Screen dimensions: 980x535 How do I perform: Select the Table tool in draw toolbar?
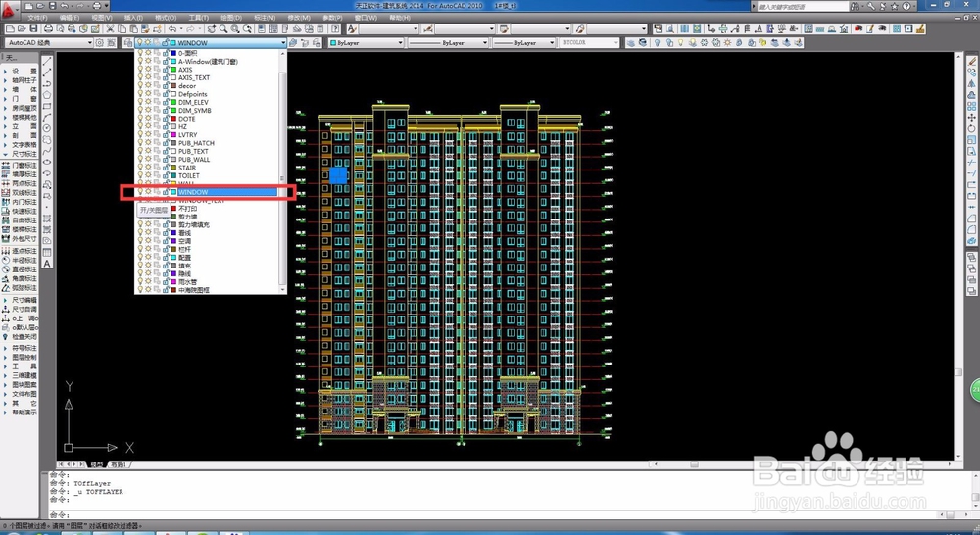tap(47, 253)
